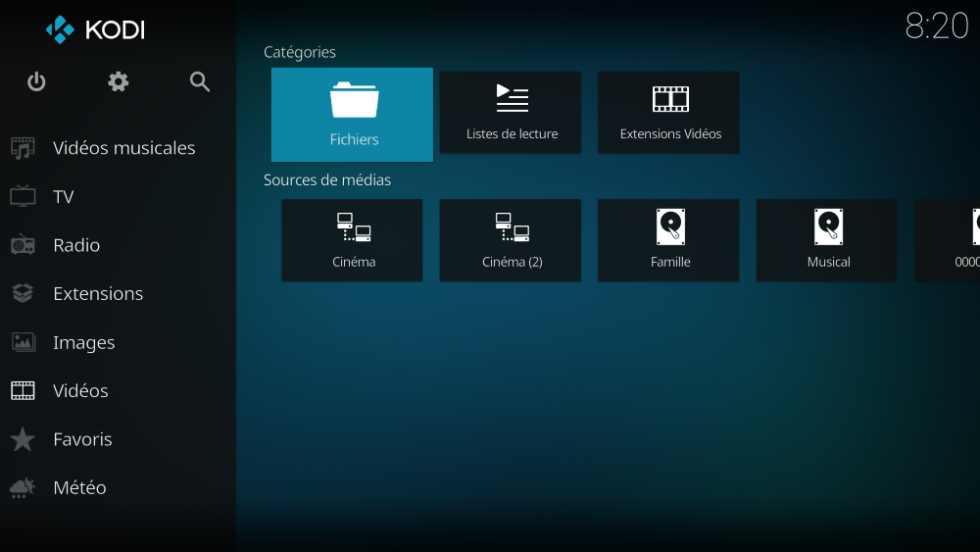Select TV in the sidebar menu
The height and width of the screenshot is (552, 980).
(x=64, y=197)
